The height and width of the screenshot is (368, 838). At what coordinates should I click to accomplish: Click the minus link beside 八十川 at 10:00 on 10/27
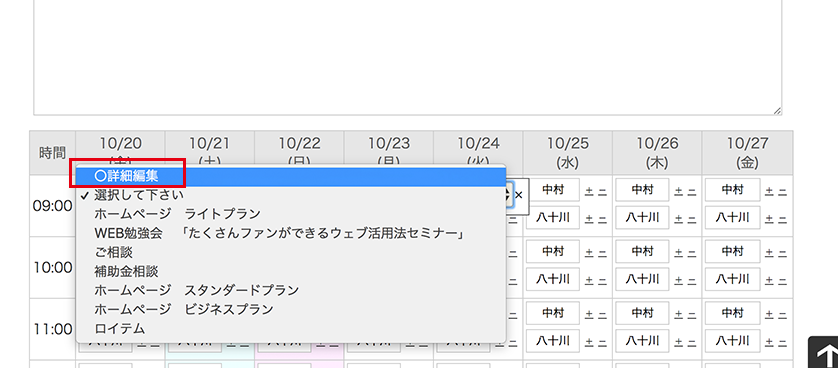point(782,280)
